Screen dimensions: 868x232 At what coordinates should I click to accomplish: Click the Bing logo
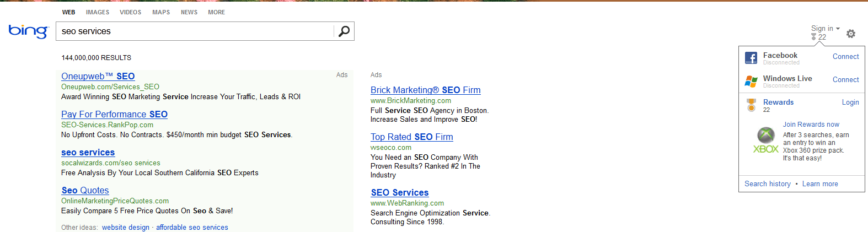[29, 31]
